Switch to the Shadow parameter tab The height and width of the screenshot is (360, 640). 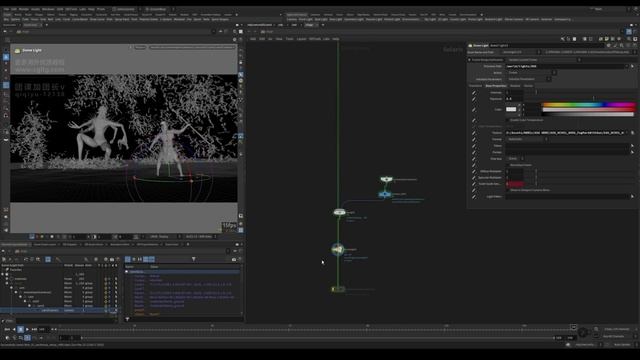515,86
